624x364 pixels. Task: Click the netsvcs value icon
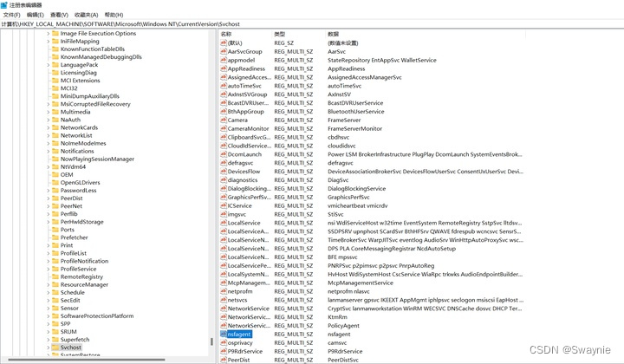coord(224,300)
